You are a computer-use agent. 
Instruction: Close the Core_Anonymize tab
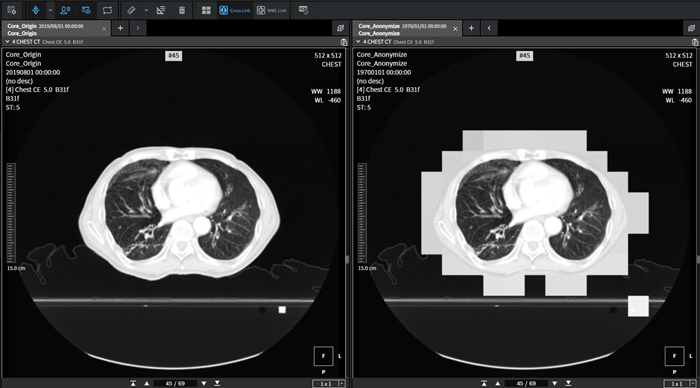click(455, 29)
